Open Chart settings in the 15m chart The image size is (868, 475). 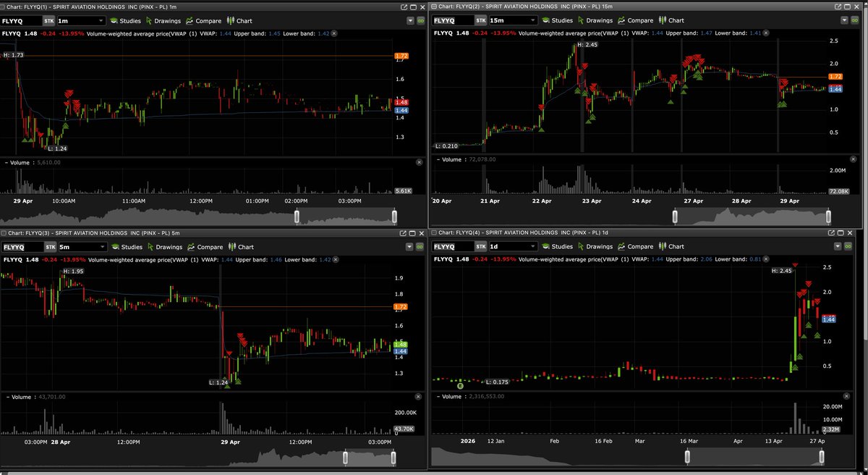672,20
